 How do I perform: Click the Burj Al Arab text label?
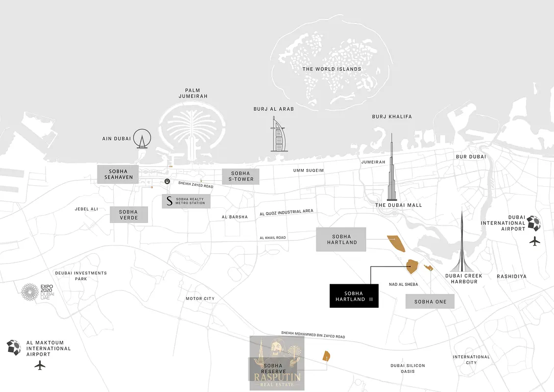[x=274, y=109]
